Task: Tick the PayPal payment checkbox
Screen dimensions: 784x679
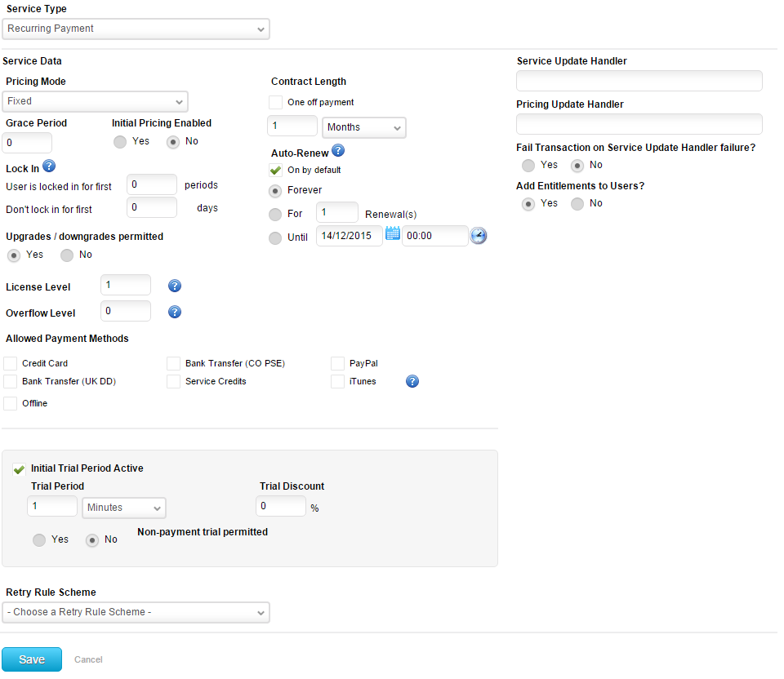Action: 337,363
